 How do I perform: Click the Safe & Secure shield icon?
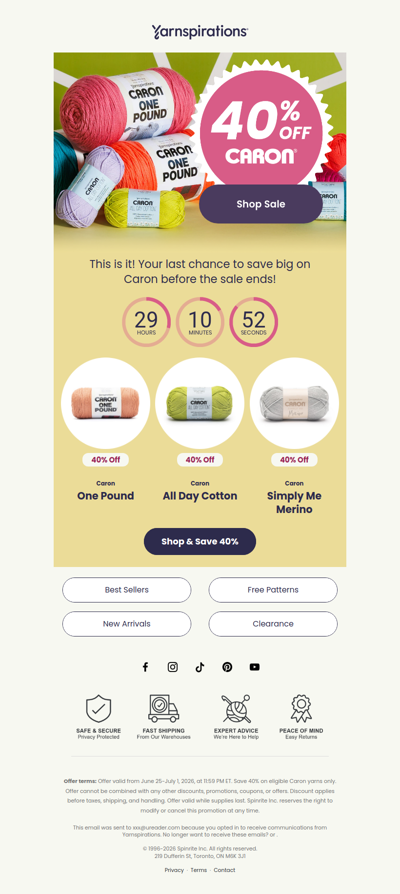tap(99, 709)
